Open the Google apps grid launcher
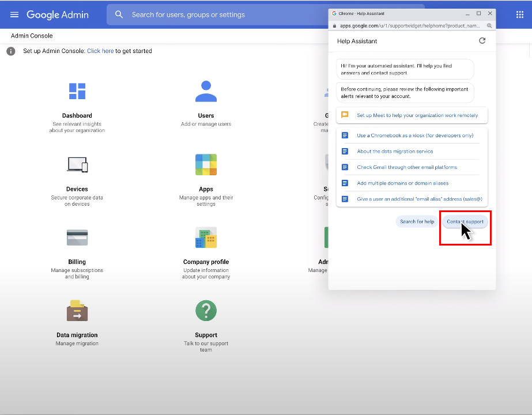Image resolution: width=532 pixels, height=415 pixels. tap(519, 14)
